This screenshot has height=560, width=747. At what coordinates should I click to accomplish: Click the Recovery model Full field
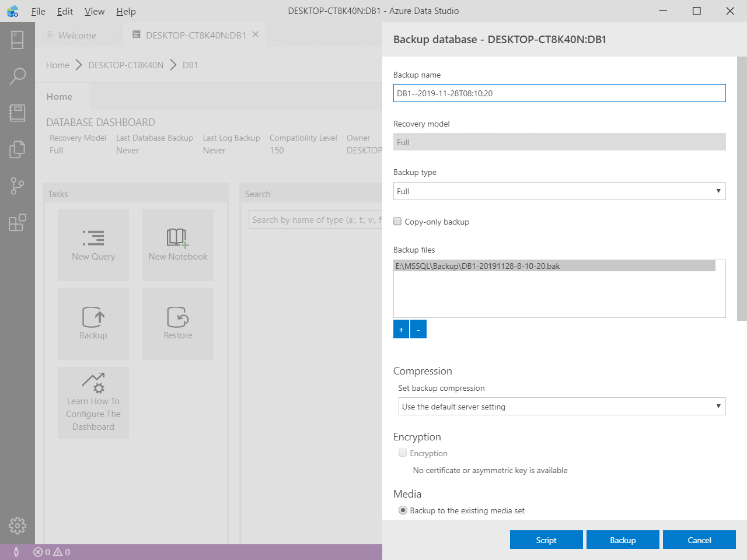pyautogui.click(x=560, y=142)
